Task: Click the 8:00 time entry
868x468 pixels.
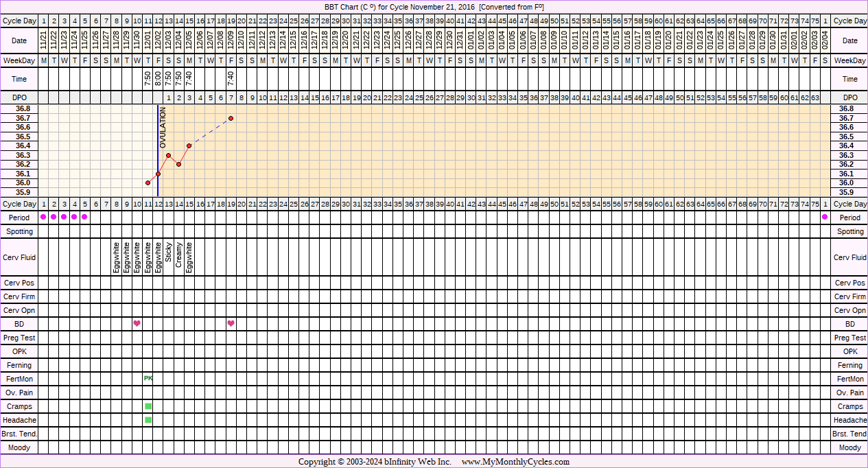Action: [158, 79]
